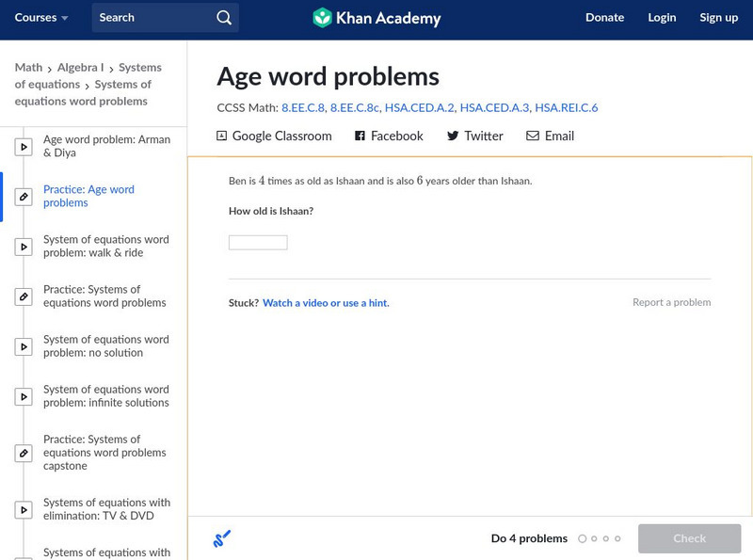Click the answer input box
This screenshot has height=560, width=753.
tap(258, 243)
